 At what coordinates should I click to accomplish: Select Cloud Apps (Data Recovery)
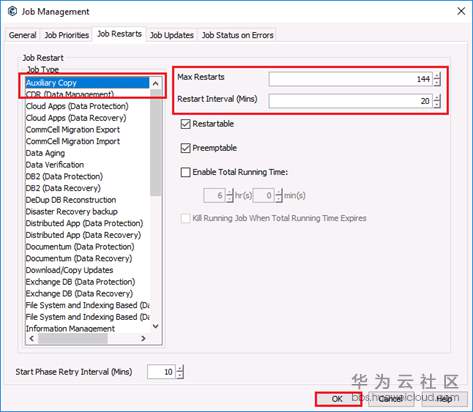[87, 118]
